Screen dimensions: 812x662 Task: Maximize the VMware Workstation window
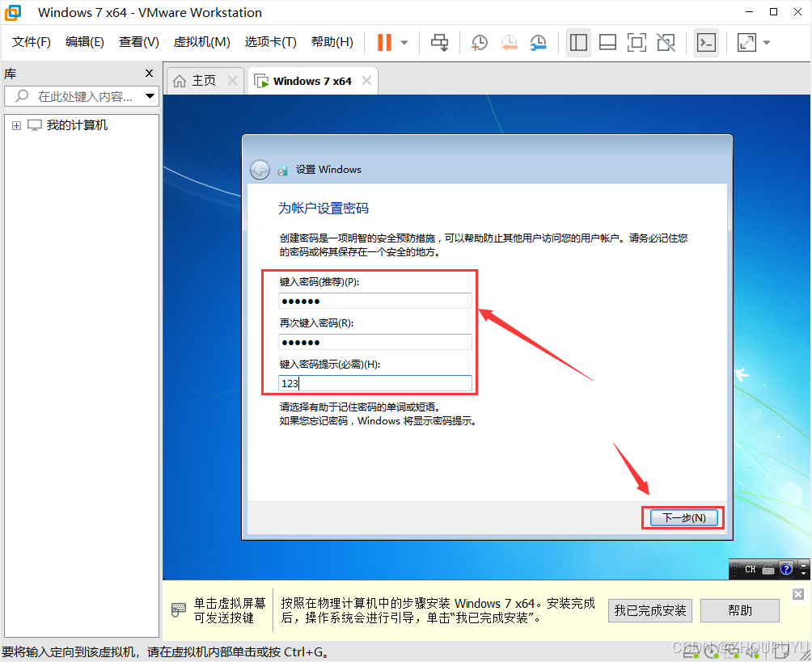[x=774, y=12]
